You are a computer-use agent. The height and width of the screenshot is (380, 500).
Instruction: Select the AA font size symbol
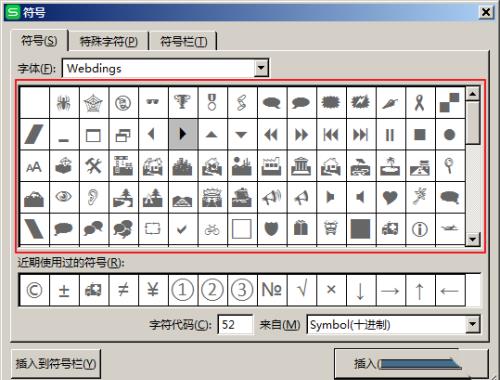34,166
